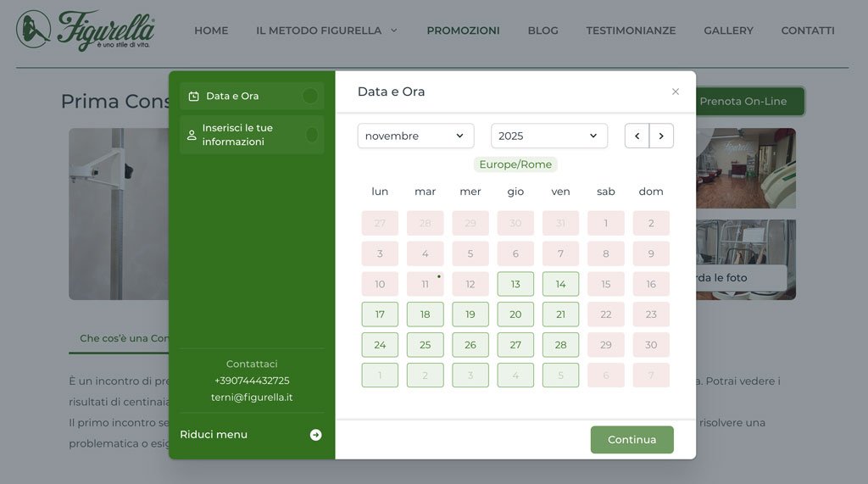Select the Data e Ora step
This screenshot has width=868, height=484.
click(252, 97)
